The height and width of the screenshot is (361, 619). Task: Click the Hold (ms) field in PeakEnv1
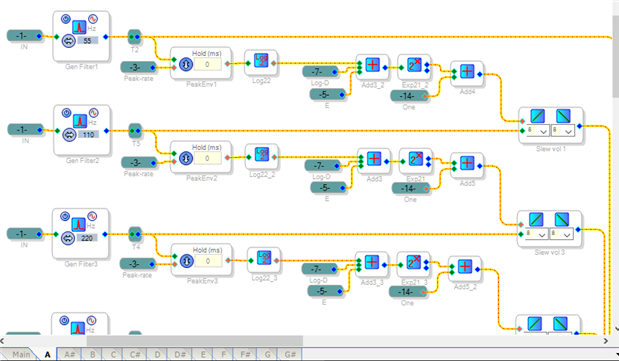click(207, 64)
